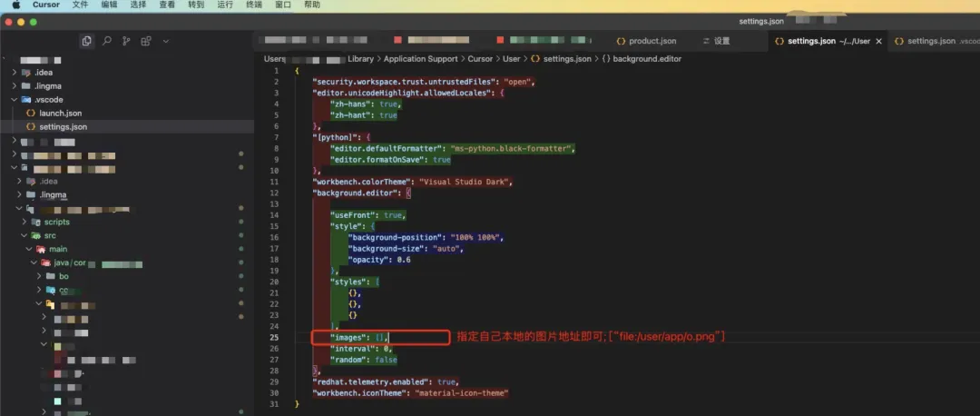Click the scripts folder icon

36,223
